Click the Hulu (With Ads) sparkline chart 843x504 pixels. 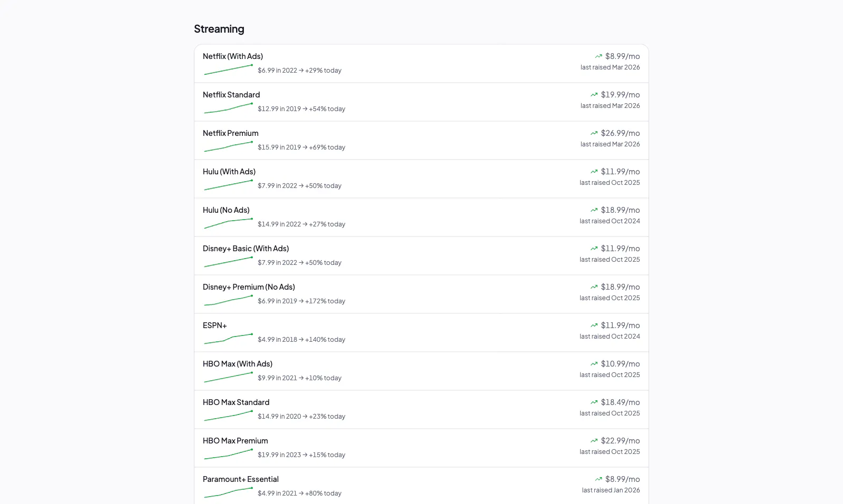[x=228, y=185]
